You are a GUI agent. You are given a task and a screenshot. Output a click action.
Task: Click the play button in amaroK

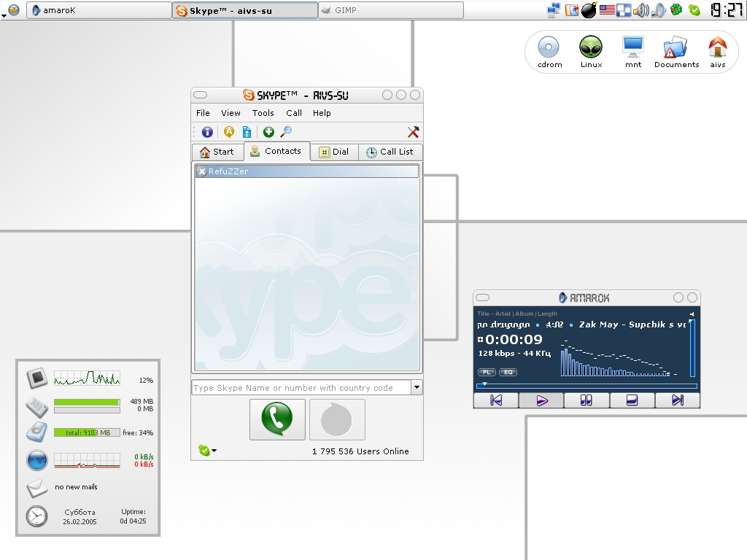pyautogui.click(x=542, y=400)
